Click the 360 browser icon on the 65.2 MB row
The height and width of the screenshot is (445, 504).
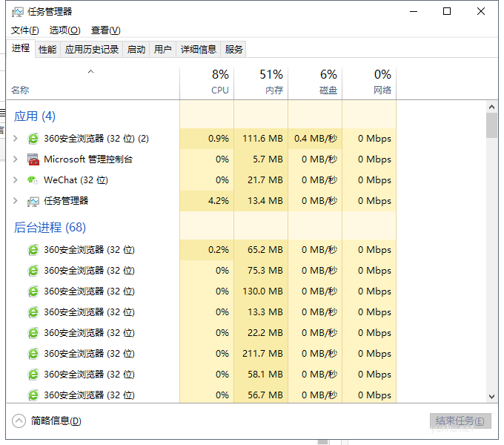click(x=33, y=250)
